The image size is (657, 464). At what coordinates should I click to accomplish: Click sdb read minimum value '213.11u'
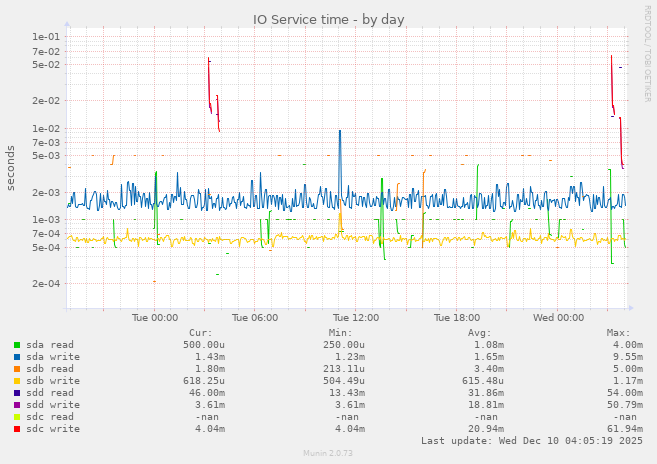click(344, 369)
